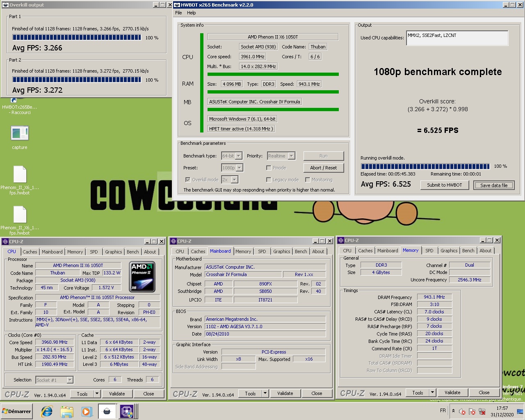Click title icon of CPU-Z Timings window

(341, 240)
